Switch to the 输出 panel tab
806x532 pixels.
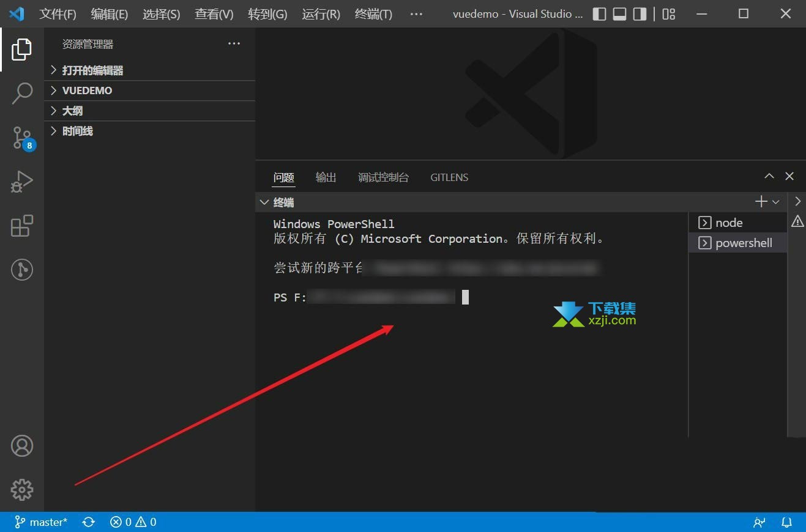326,177
